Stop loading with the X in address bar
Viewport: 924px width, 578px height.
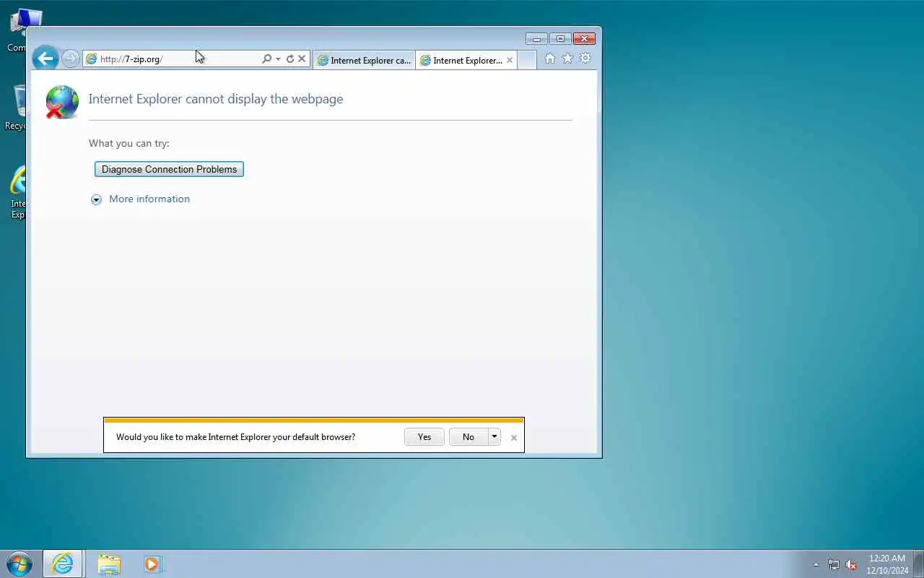click(302, 59)
